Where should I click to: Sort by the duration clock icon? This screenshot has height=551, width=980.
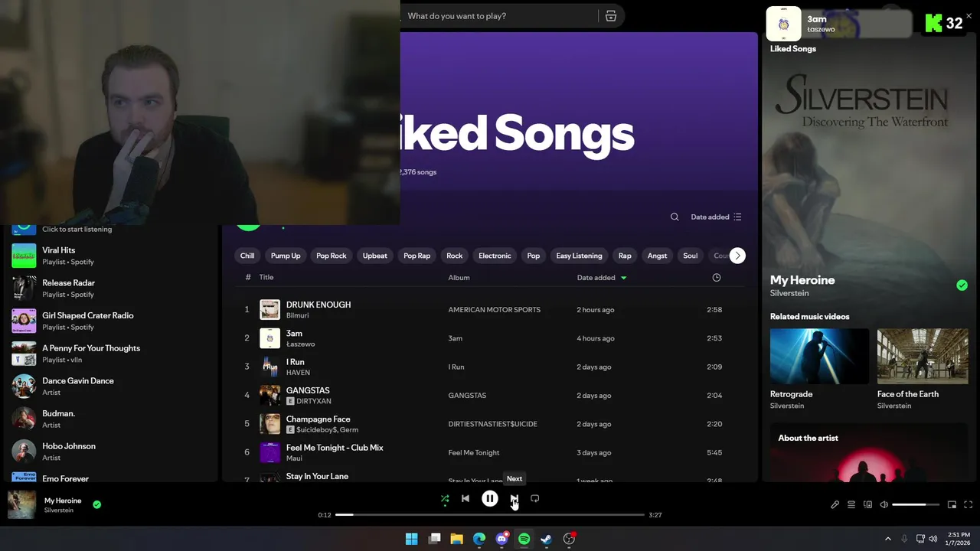coord(717,278)
